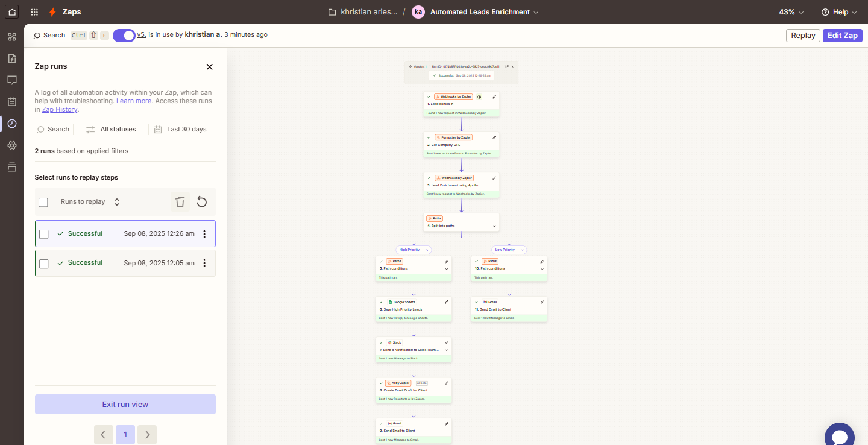Open more options for 12:26 am run
Viewport: 868px width, 445px height.
pos(204,234)
